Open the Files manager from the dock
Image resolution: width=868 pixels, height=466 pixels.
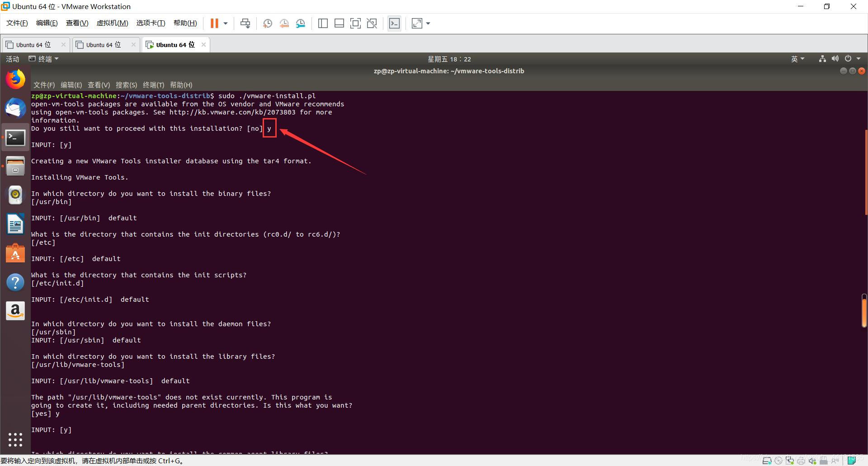pos(15,166)
